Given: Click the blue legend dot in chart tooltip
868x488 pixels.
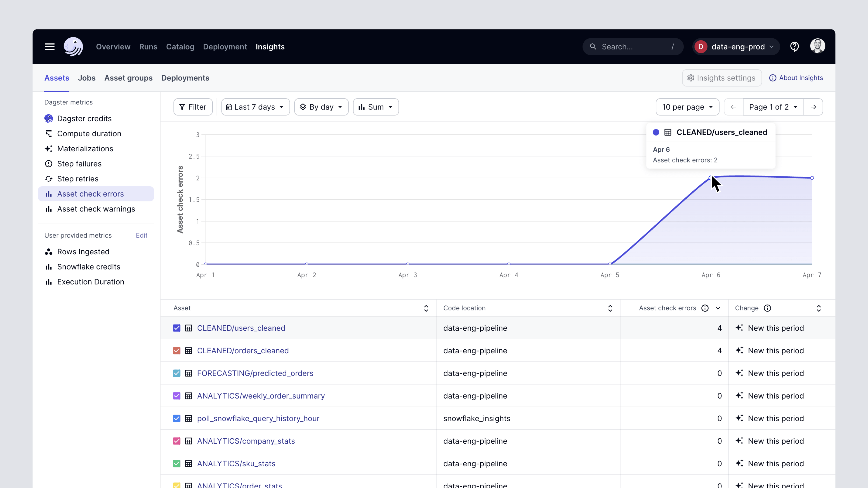Looking at the screenshot, I should point(656,132).
